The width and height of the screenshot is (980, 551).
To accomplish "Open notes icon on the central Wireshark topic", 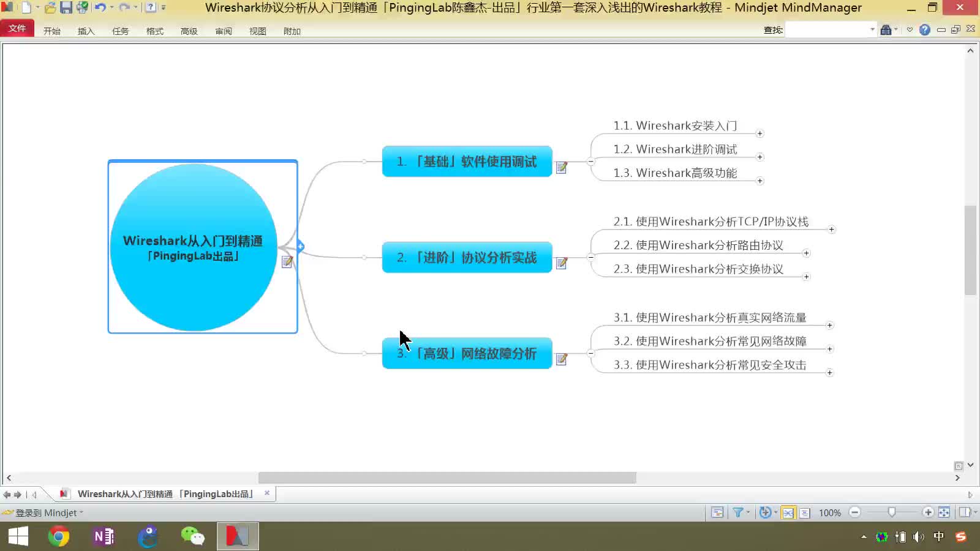I will coord(287,261).
